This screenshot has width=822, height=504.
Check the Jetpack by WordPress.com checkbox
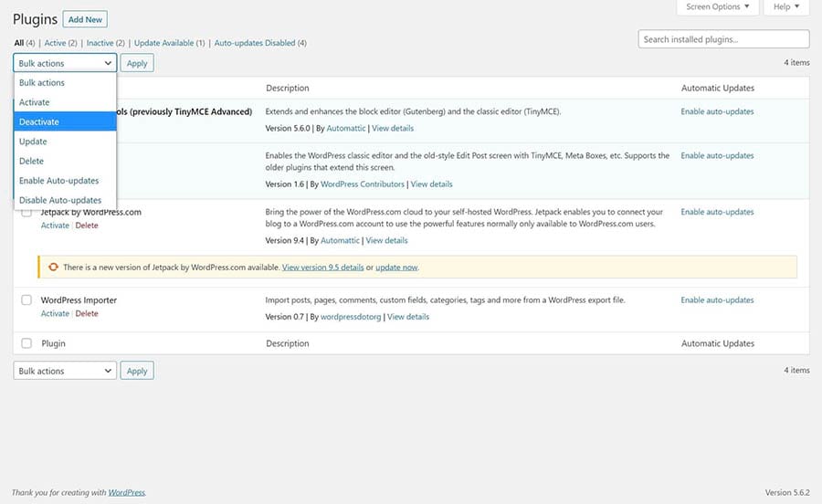(26, 213)
